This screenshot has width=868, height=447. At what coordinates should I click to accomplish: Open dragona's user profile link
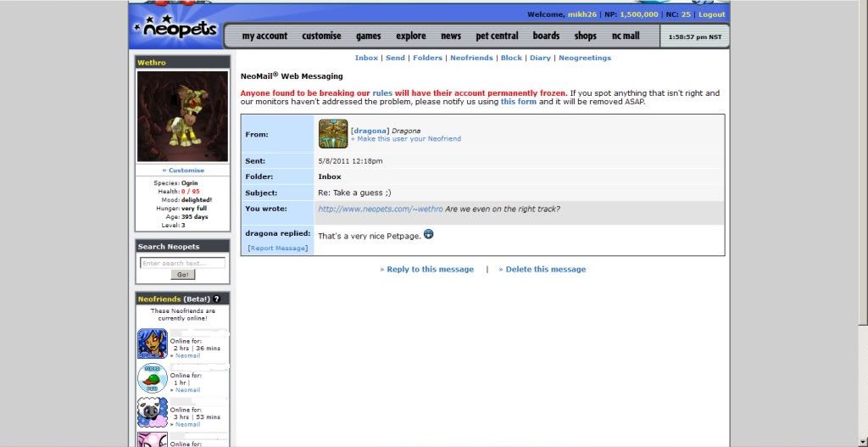coord(370,131)
